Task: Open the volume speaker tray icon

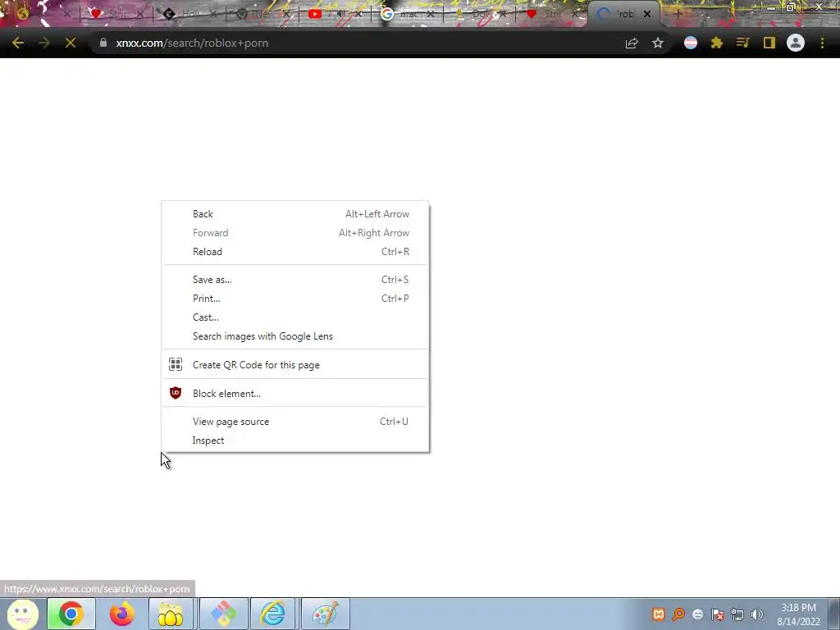Action: point(757,614)
